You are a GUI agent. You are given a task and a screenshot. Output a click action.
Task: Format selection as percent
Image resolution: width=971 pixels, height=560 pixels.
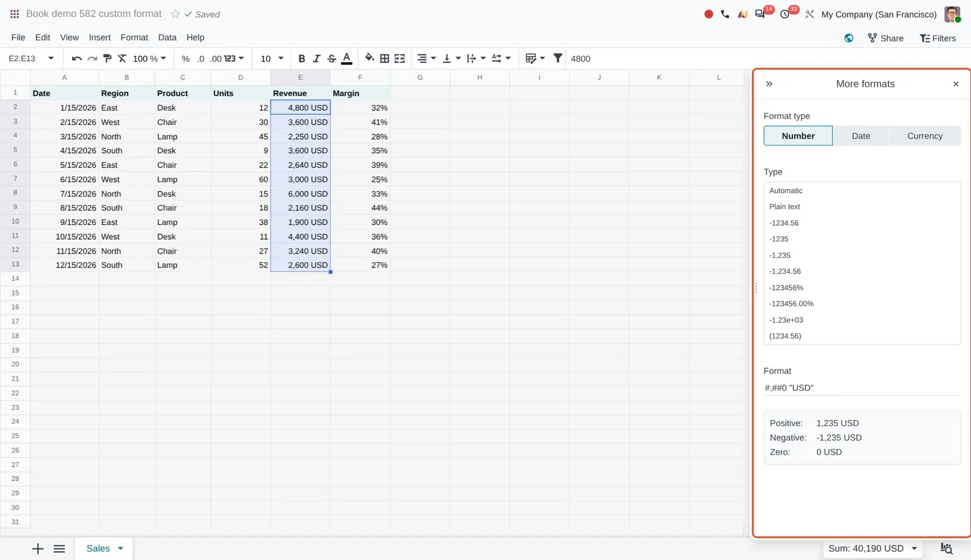pos(186,58)
